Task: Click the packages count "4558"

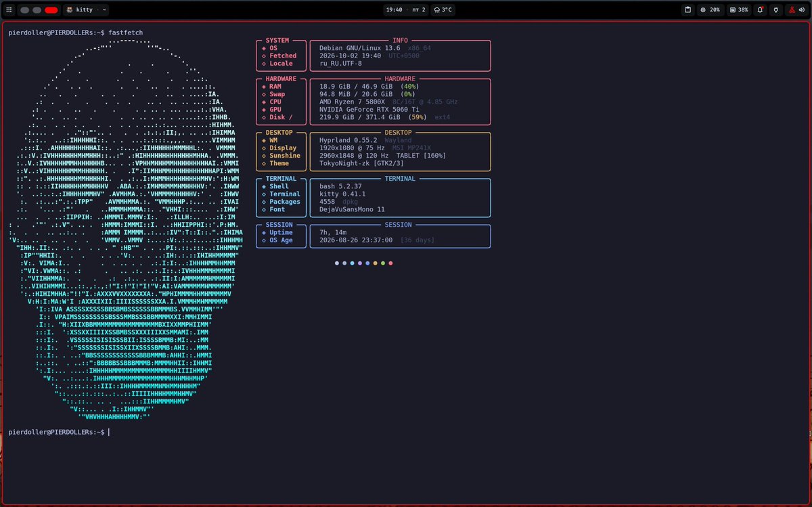Action: pos(328,202)
